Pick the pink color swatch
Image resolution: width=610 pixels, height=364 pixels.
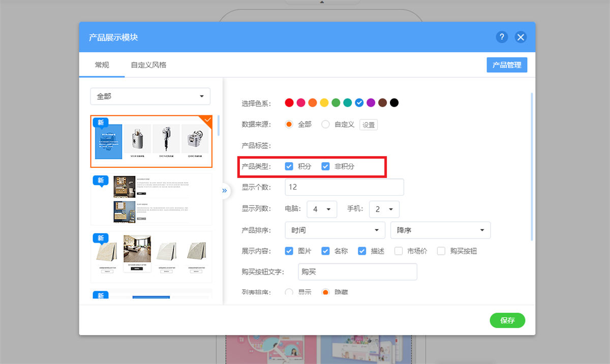[x=301, y=103]
